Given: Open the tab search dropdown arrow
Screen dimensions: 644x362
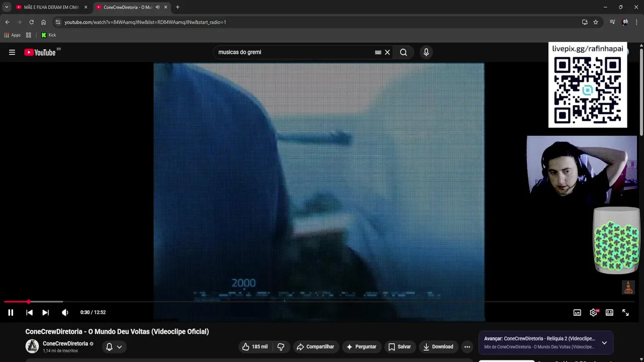Looking at the screenshot, I should pyautogui.click(x=6, y=7).
